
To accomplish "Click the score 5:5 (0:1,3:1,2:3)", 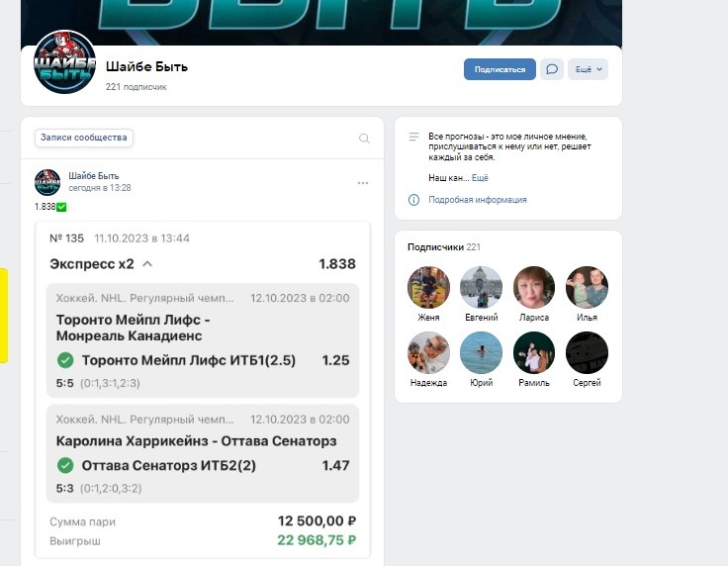I will click(x=98, y=383).
